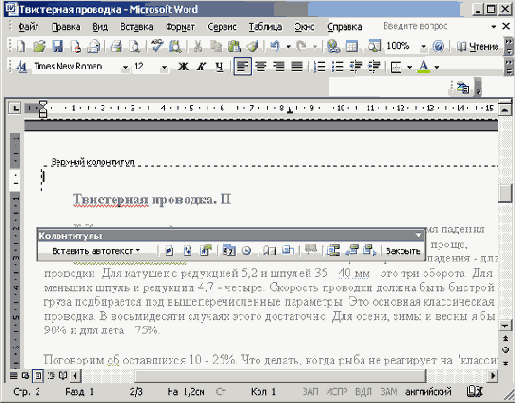
Task: Toggle ИСПР track changes indicator
Action: coord(336,391)
